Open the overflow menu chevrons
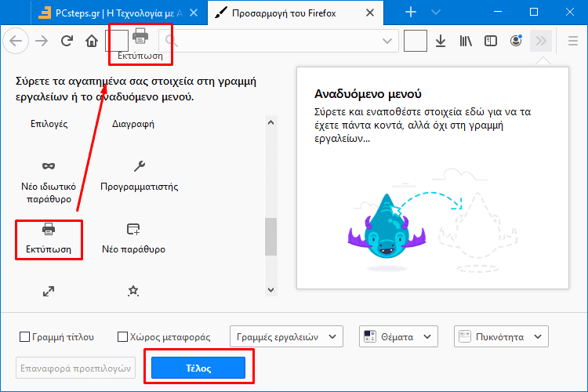The image size is (588, 392). click(541, 41)
